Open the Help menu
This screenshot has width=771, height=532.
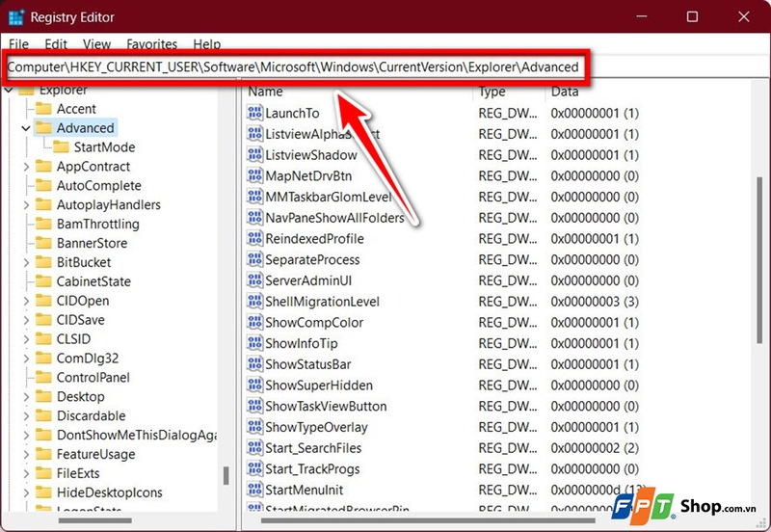206,44
